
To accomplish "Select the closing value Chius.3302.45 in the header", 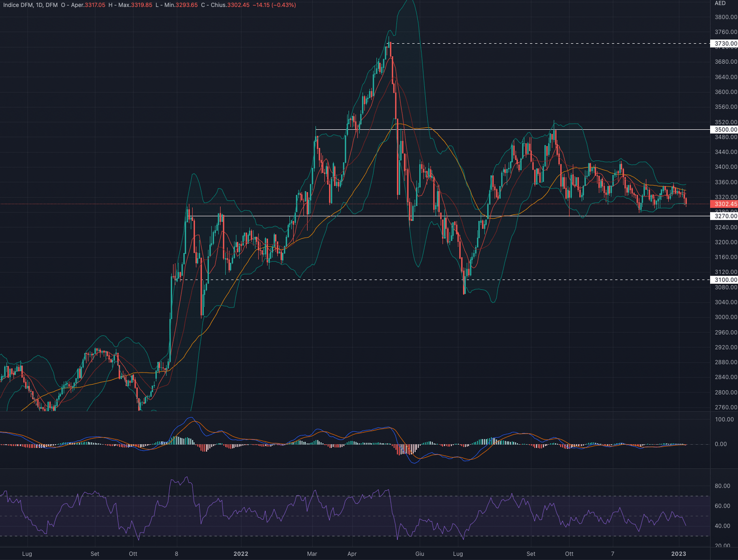I will (x=230, y=5).
